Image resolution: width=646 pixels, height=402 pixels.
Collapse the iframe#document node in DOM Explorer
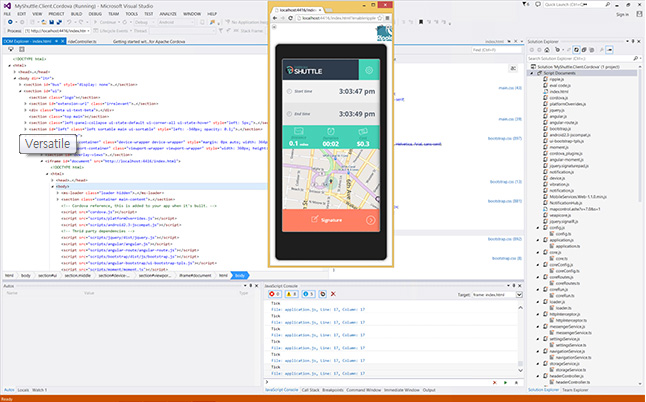[x=42, y=161]
